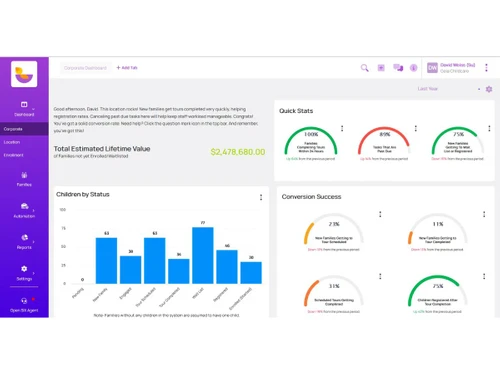Screen dimensions: 500x375
Task: Select the Location dashboard menu item
Action: pos(24,142)
